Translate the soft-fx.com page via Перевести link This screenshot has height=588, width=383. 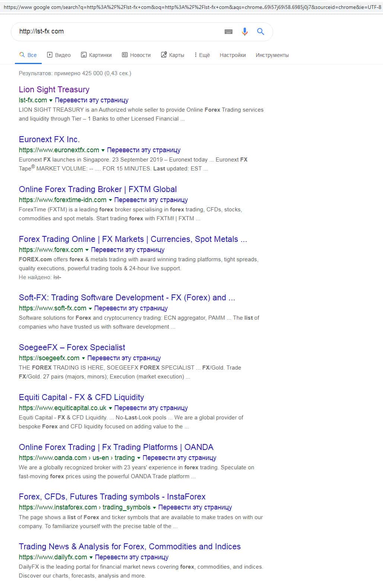131,308
